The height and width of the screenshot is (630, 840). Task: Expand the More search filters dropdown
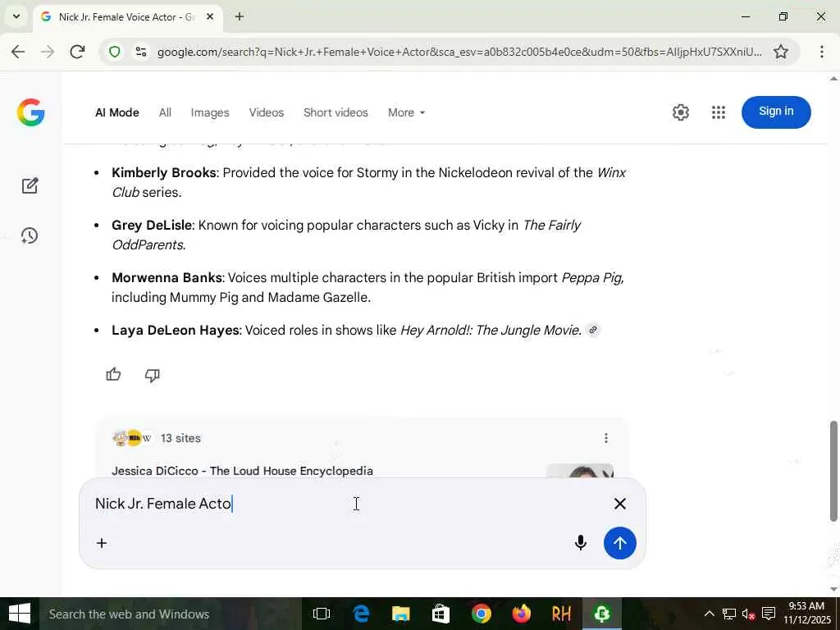pyautogui.click(x=406, y=112)
